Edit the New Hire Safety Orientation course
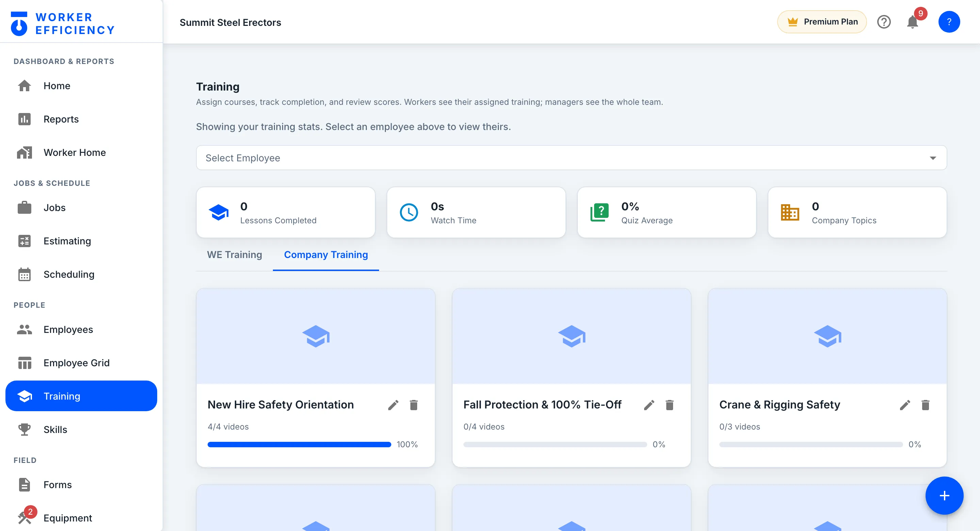This screenshot has height=531, width=980. [393, 405]
